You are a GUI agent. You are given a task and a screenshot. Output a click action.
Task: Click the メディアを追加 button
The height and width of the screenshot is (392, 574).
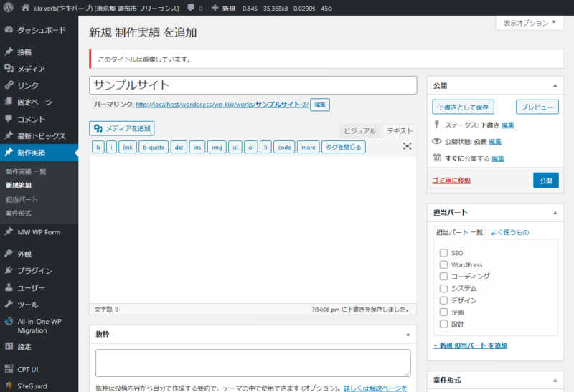point(122,128)
